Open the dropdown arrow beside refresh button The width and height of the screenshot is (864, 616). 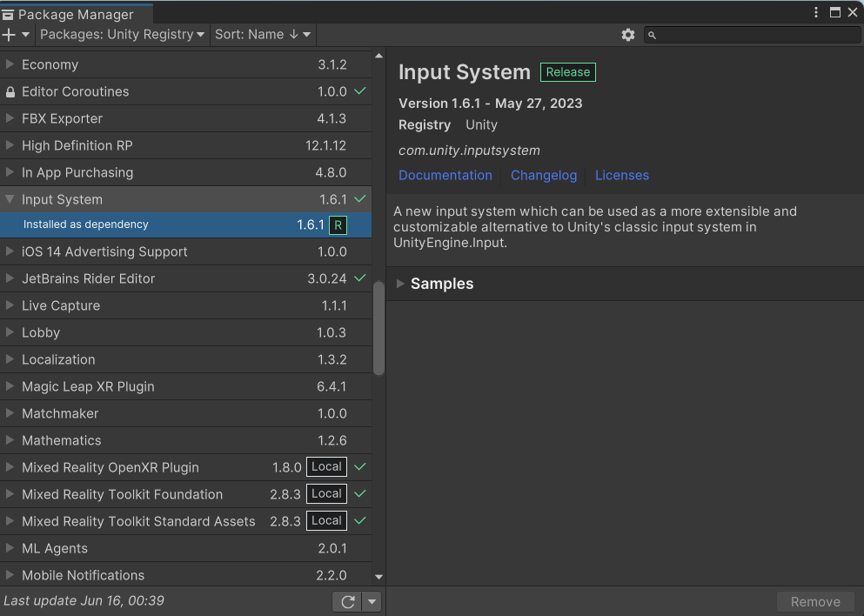[372, 601]
